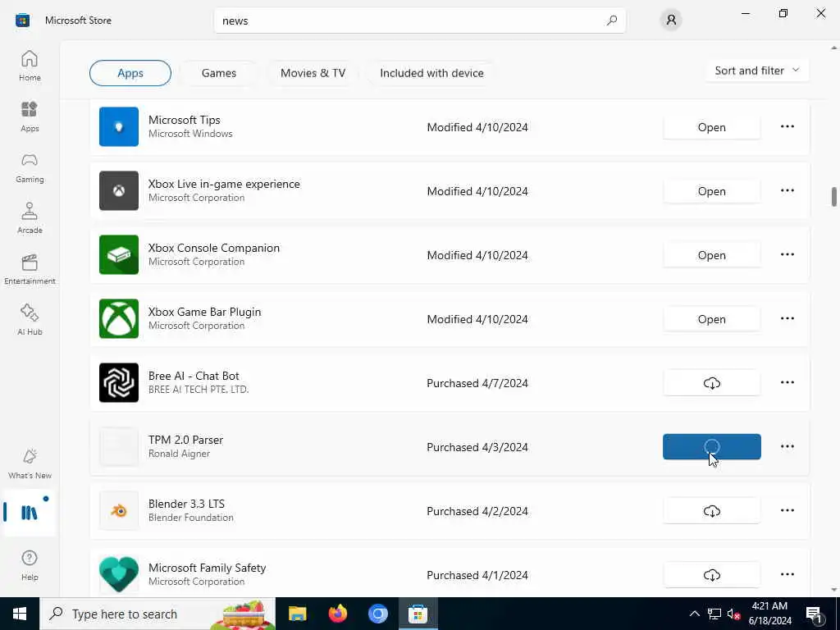Show hidden system tray icons

(x=694, y=614)
